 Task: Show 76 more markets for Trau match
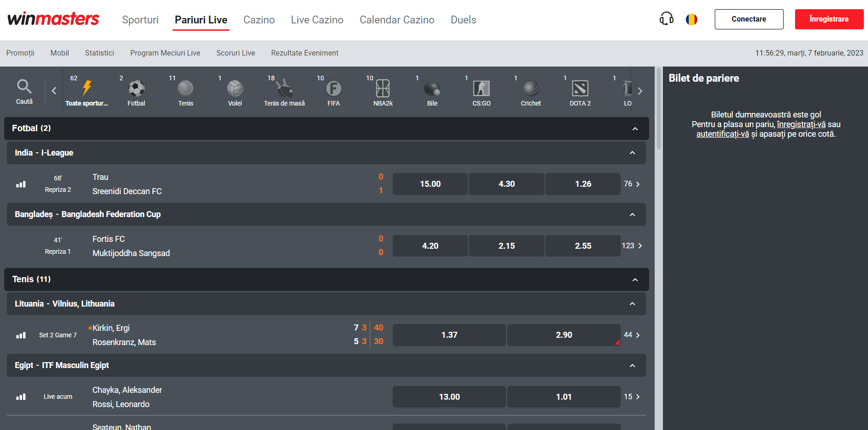[x=632, y=184]
